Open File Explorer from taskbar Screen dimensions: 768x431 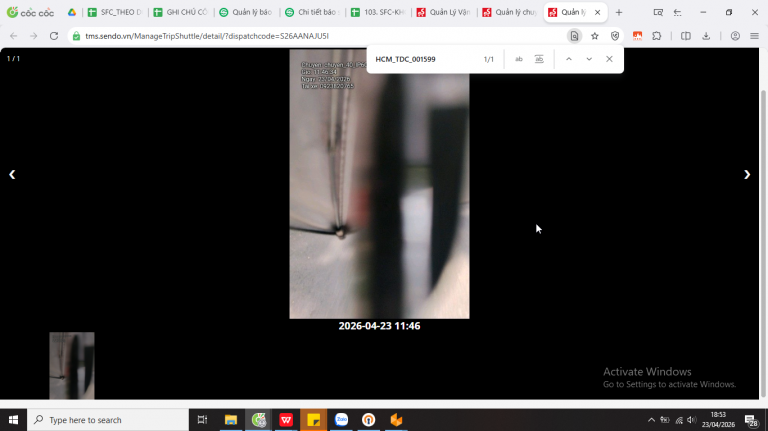click(x=231, y=420)
